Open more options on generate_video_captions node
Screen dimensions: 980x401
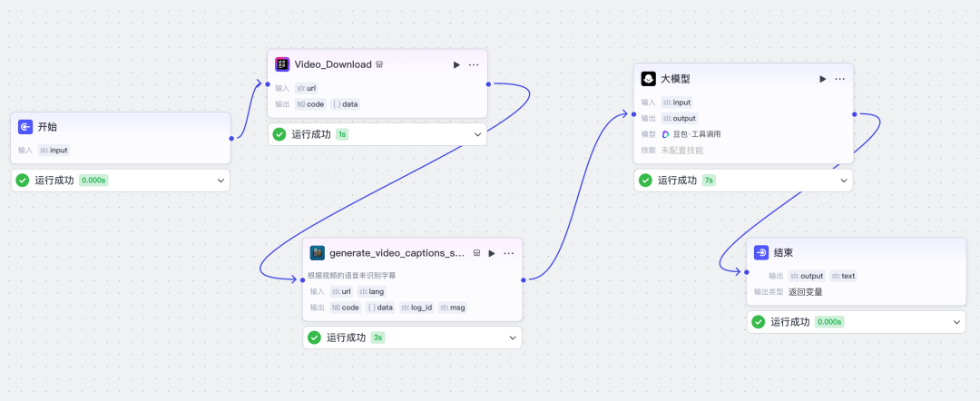coord(509,253)
